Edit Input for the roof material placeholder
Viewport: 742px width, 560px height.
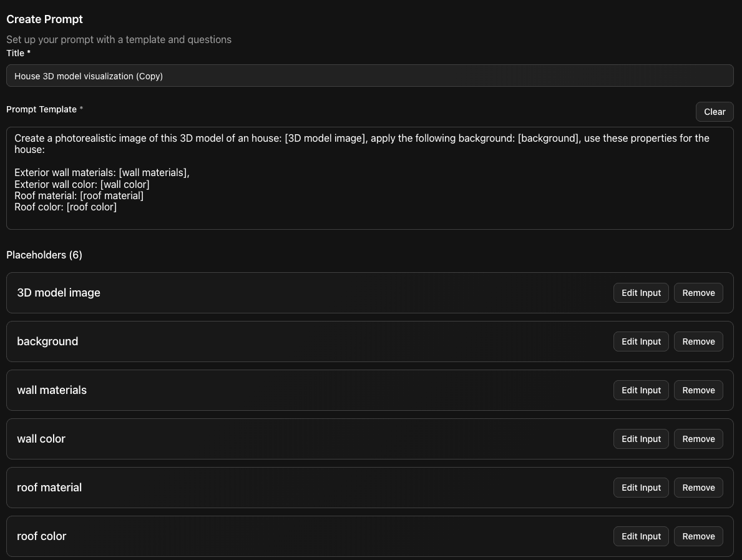(641, 487)
